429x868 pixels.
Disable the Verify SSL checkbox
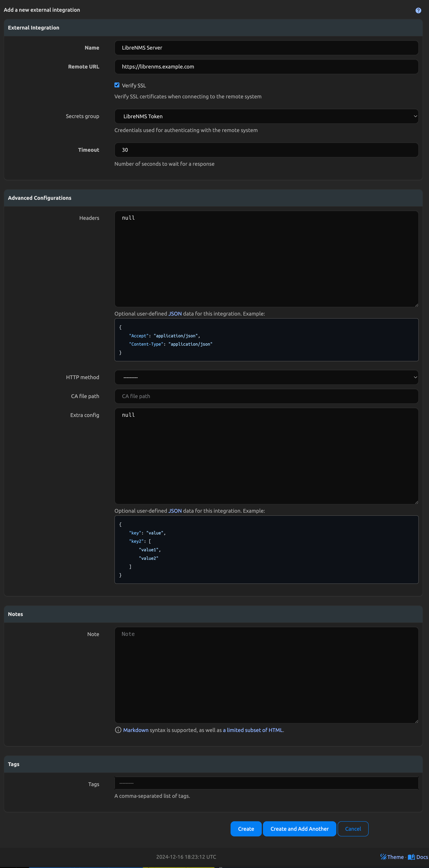(117, 85)
